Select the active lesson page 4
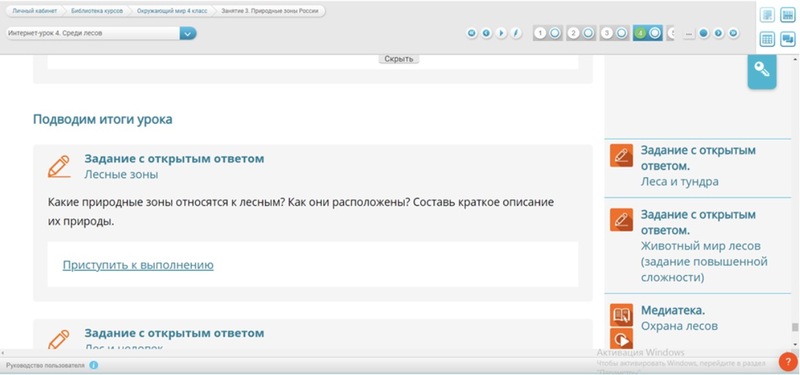The image size is (800, 375). pos(641,33)
